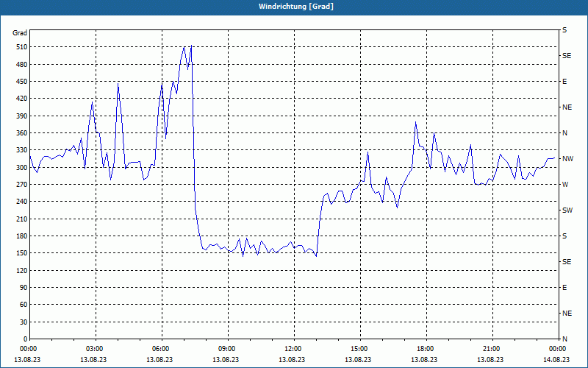Click the 13.08.23 date under 18:00
Screen dimensions: 588x368
tap(424, 360)
